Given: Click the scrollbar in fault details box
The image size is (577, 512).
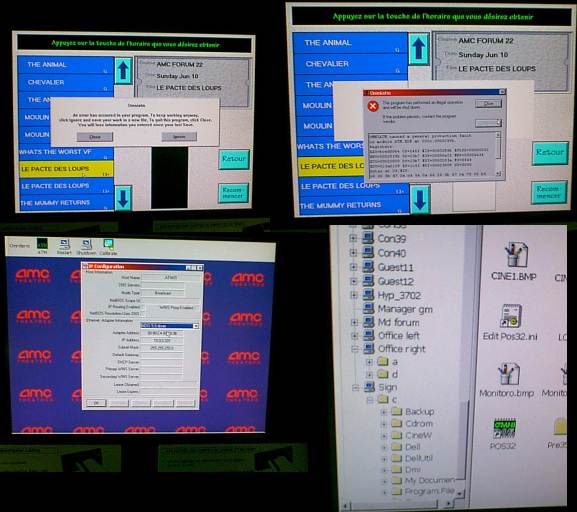Looking at the screenshot, I should point(498,154).
